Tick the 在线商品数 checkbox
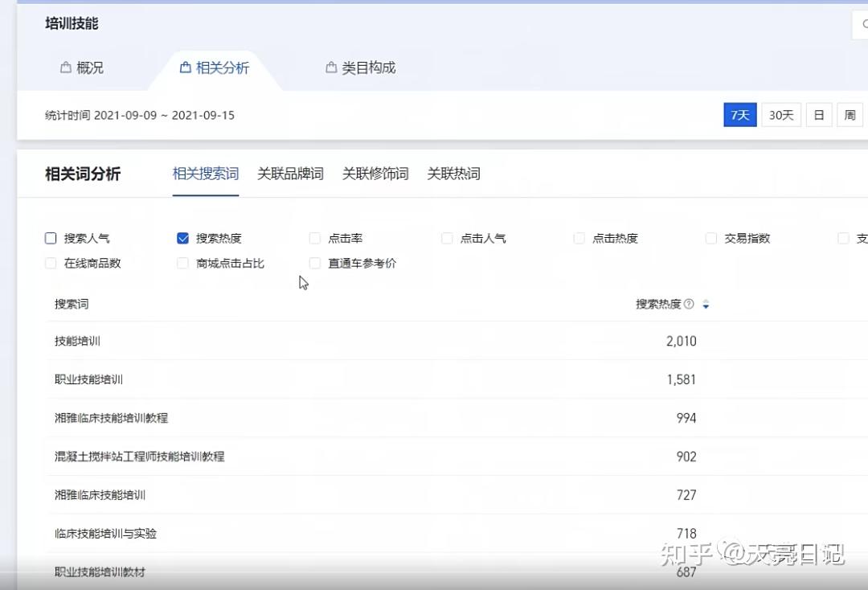 tap(51, 264)
